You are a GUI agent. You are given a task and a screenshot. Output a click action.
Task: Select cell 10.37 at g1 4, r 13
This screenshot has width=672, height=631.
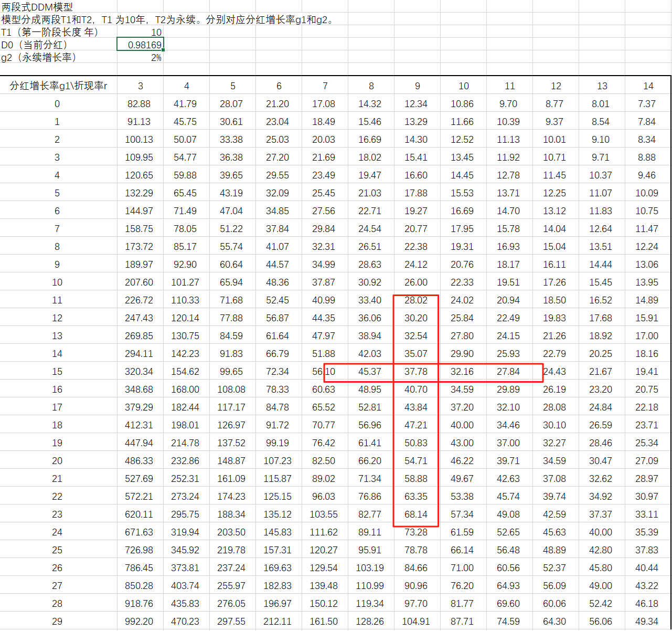click(x=602, y=175)
